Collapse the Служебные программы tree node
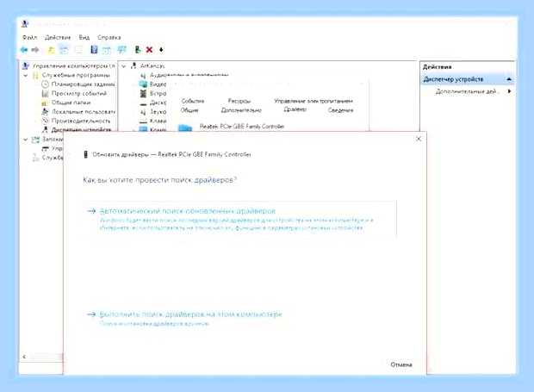 coord(26,75)
